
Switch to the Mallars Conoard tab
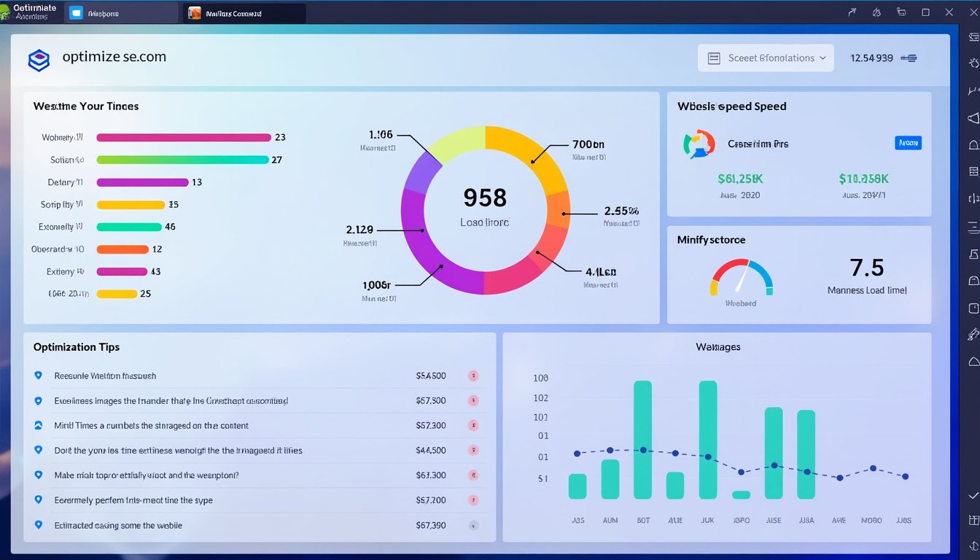click(x=244, y=13)
